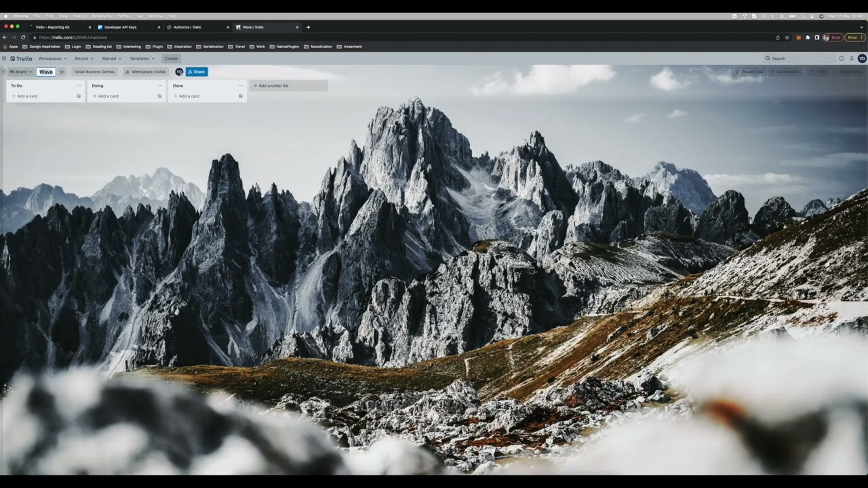The image size is (868, 488).
Task: Click the Create button
Action: click(x=171, y=58)
